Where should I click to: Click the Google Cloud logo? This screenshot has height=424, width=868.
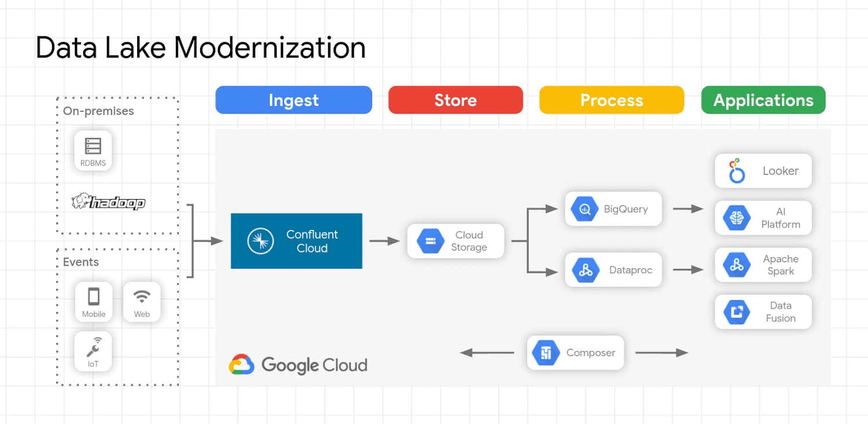pos(298,365)
